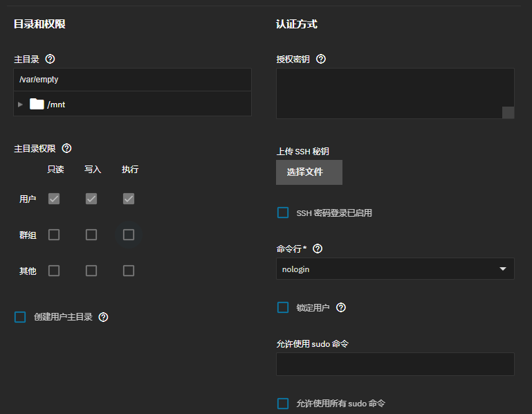The width and height of the screenshot is (532, 414).
Task: Click help icon next to 主目录
Action: [50, 60]
